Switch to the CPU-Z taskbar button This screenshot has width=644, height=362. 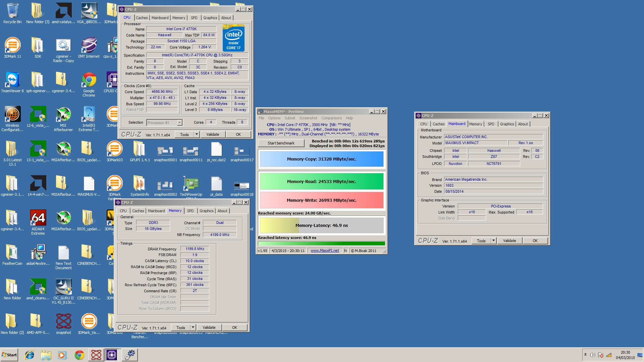tap(112, 355)
